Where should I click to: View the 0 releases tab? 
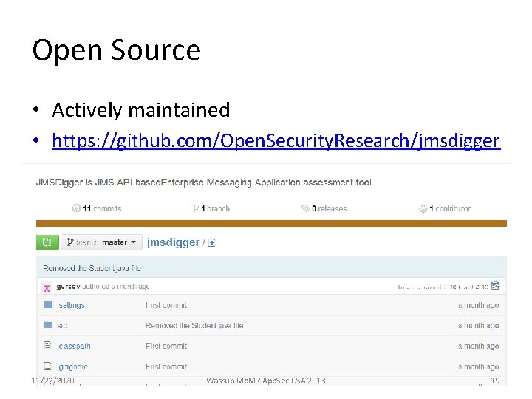tap(324, 208)
